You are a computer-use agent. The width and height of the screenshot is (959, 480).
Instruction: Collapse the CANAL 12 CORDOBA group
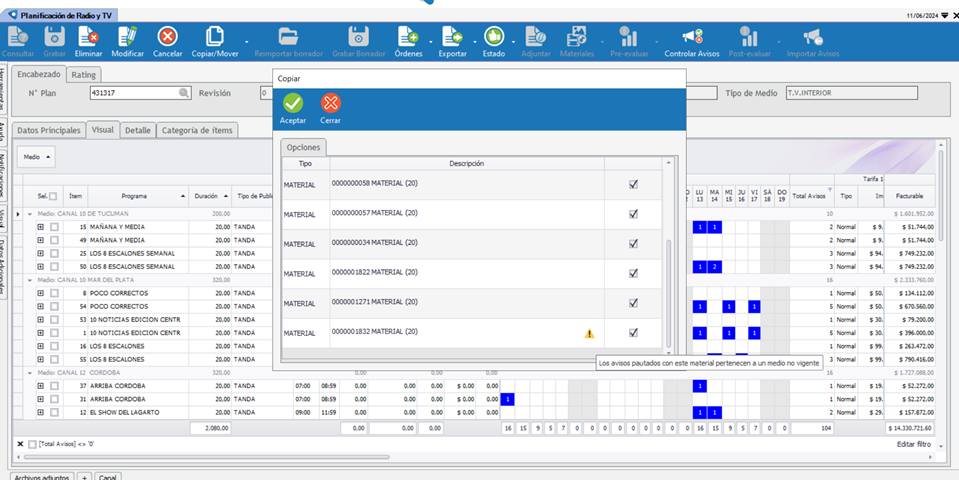(x=30, y=372)
